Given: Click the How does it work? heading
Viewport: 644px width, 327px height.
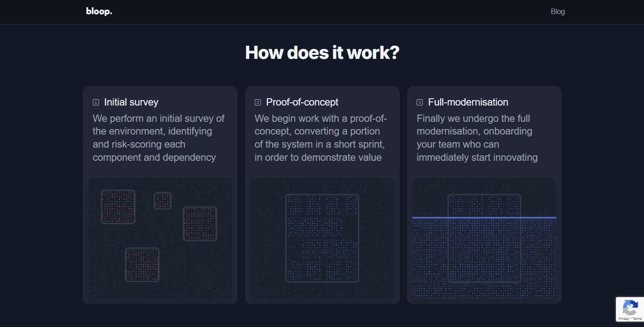Looking at the screenshot, I should (x=322, y=53).
